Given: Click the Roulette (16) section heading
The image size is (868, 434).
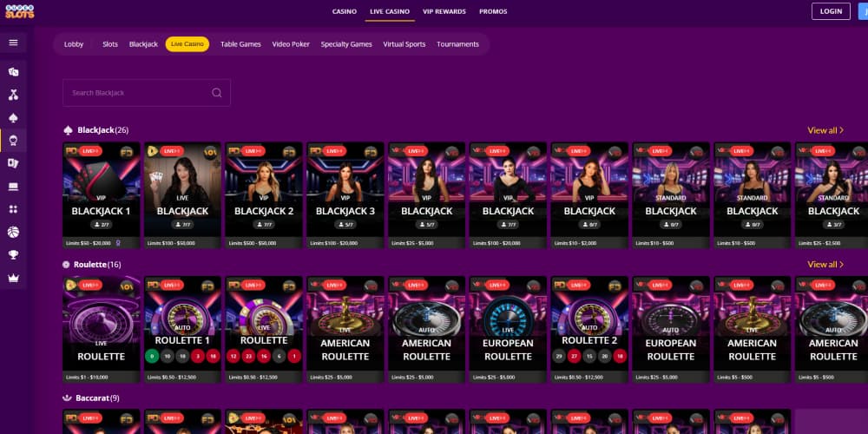Looking at the screenshot, I should coord(97,265).
